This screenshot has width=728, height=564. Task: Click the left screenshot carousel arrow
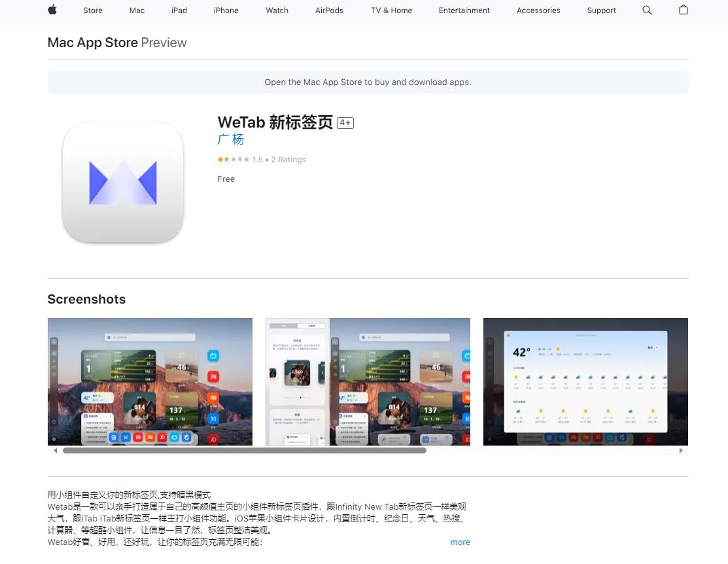click(x=55, y=450)
